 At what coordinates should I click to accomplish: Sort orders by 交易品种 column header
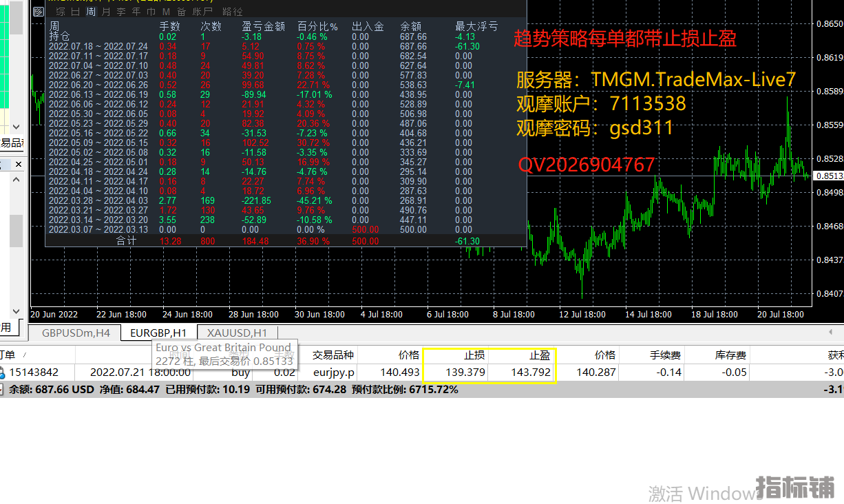[333, 355]
